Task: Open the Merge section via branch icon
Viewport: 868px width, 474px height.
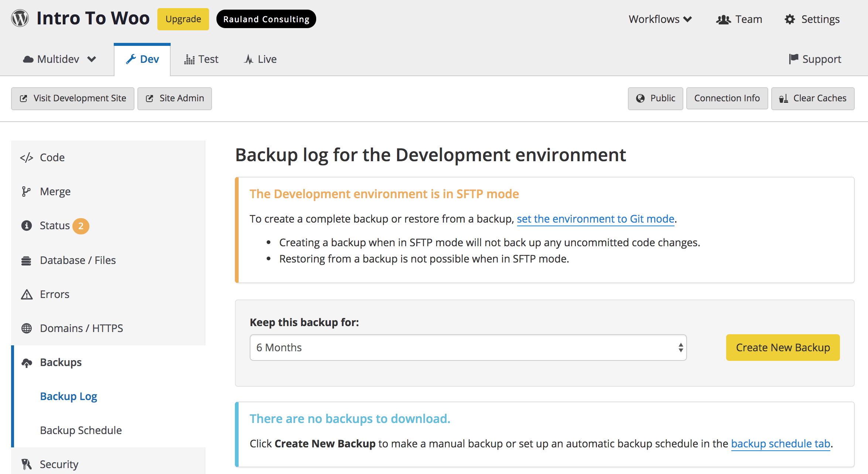Action: click(27, 191)
